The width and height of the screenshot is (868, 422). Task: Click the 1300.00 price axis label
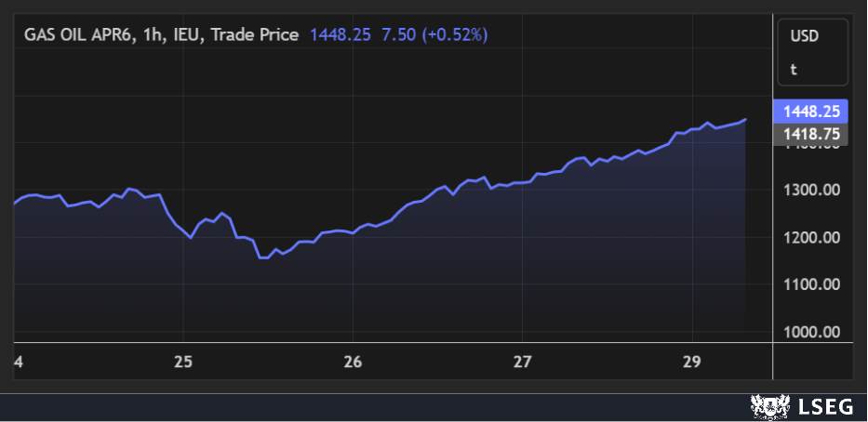pyautogui.click(x=811, y=191)
